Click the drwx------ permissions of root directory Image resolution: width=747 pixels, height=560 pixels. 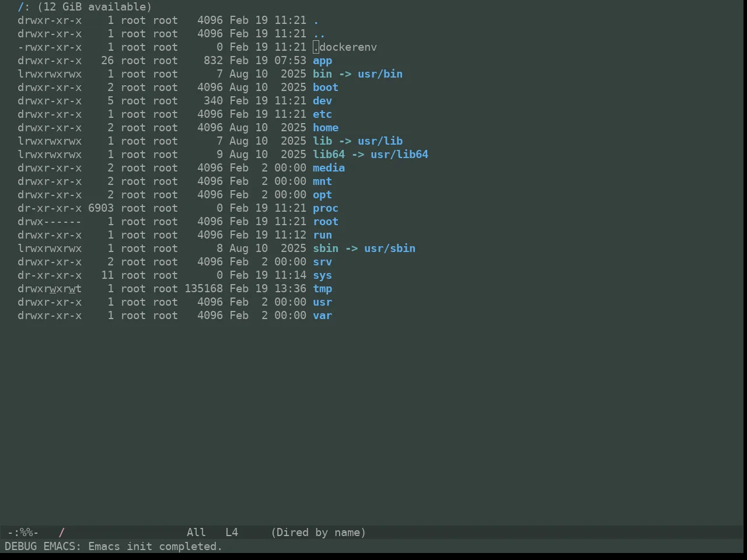pos(50,222)
